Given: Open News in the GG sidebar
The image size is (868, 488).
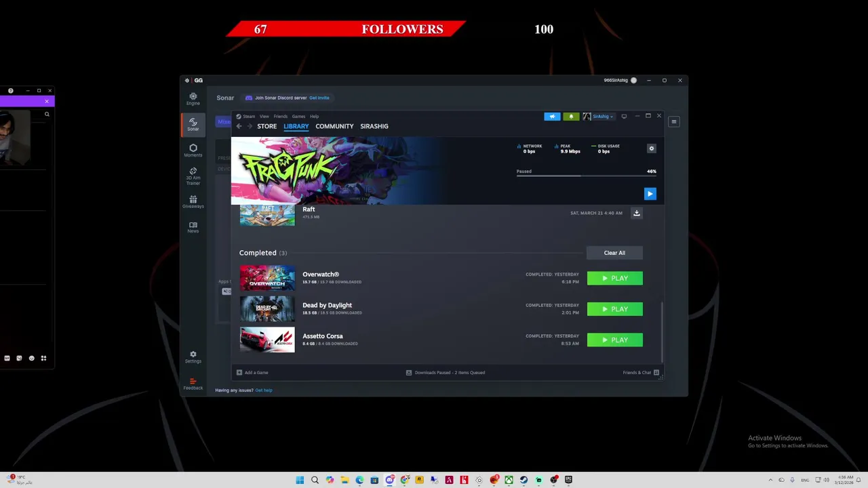Looking at the screenshot, I should [x=193, y=227].
